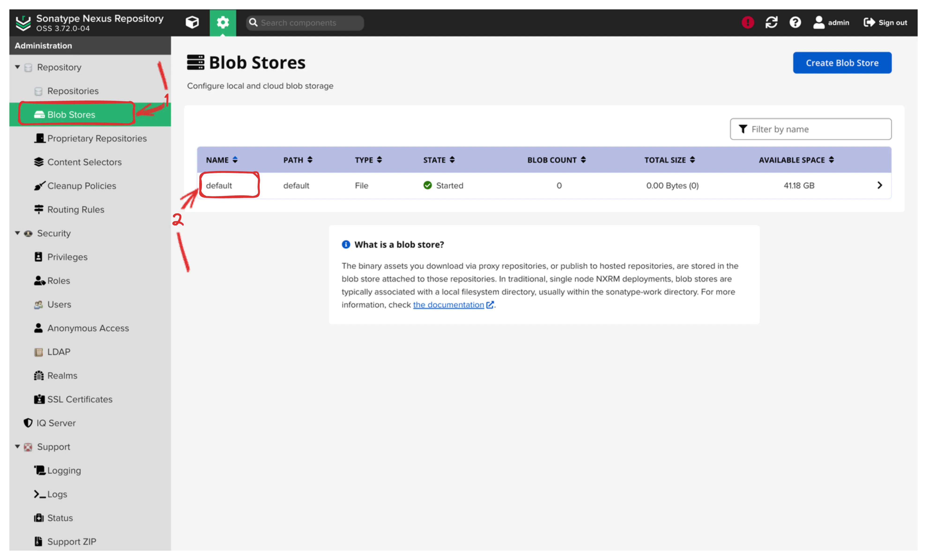The height and width of the screenshot is (560, 927).
Task: Click the Cleanup Policies broom icon
Action: [40, 186]
